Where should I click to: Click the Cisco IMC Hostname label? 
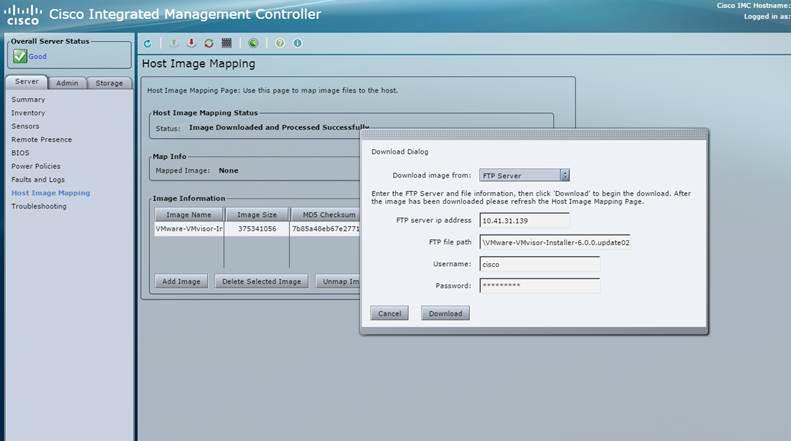coord(753,6)
